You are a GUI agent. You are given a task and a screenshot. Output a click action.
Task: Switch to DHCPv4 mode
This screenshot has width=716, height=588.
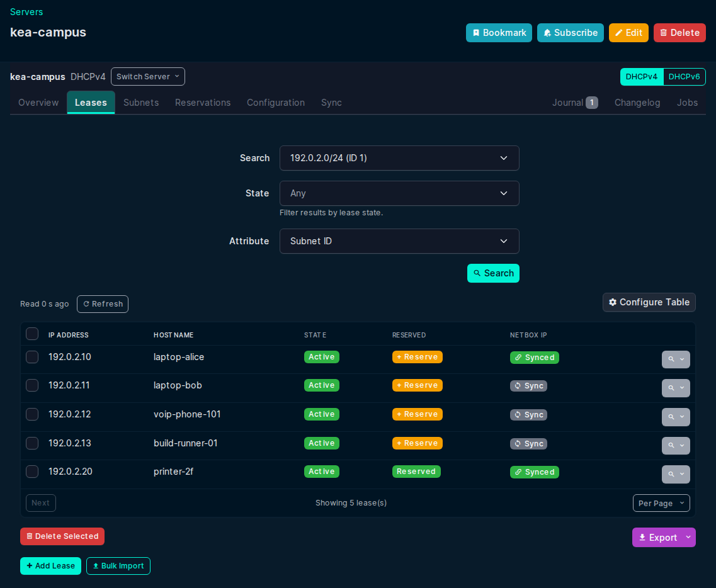(641, 77)
